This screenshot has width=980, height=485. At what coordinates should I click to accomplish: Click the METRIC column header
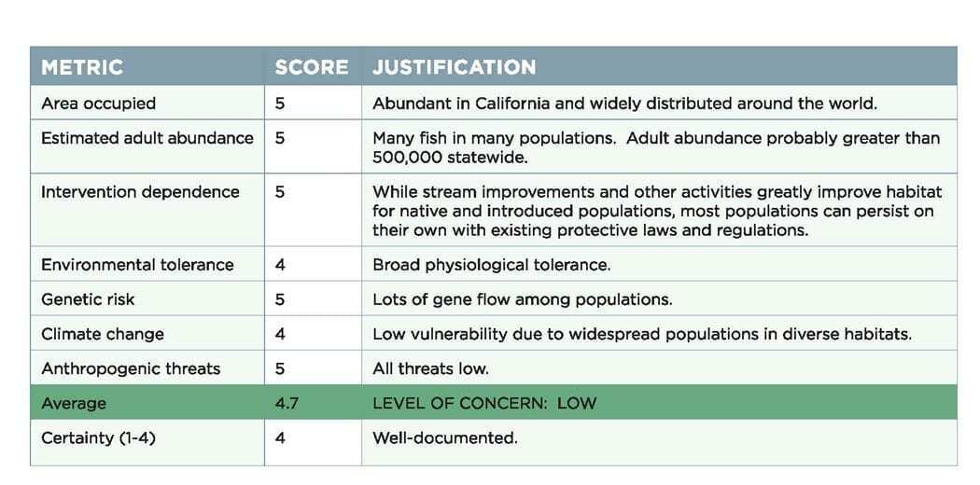(x=82, y=67)
